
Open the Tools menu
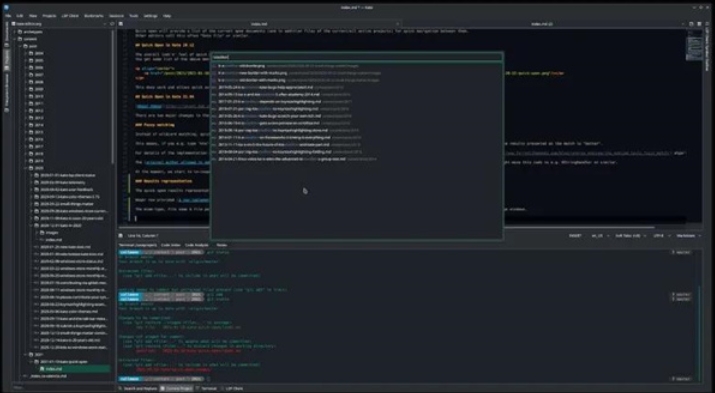pyautogui.click(x=134, y=16)
